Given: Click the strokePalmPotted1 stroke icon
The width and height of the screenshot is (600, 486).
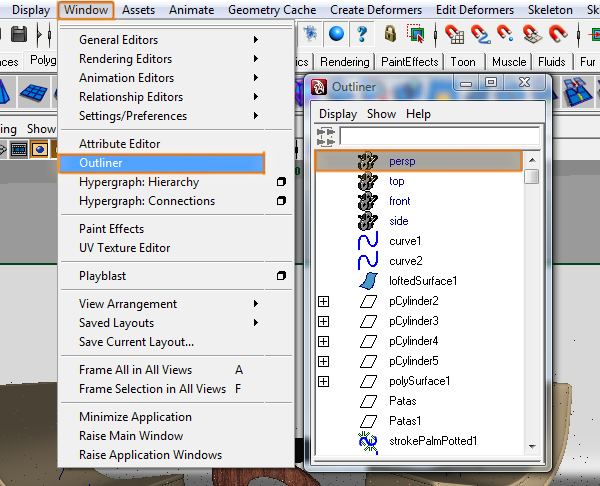Looking at the screenshot, I should (x=368, y=442).
